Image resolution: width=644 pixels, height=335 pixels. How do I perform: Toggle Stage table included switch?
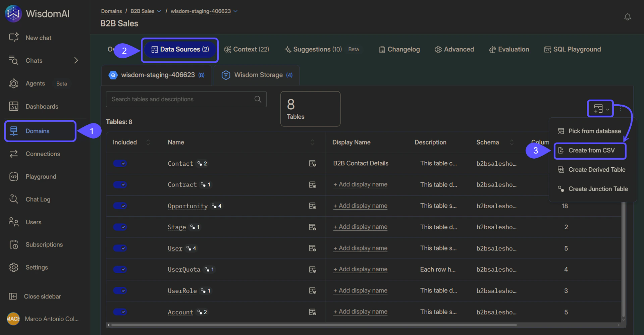click(x=120, y=227)
